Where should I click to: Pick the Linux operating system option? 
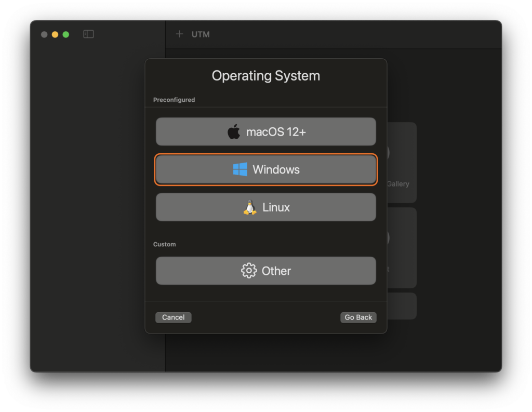click(265, 207)
